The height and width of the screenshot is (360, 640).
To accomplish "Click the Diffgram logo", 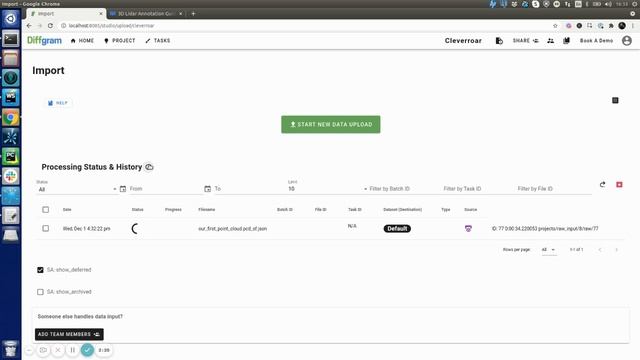I will coord(44,40).
